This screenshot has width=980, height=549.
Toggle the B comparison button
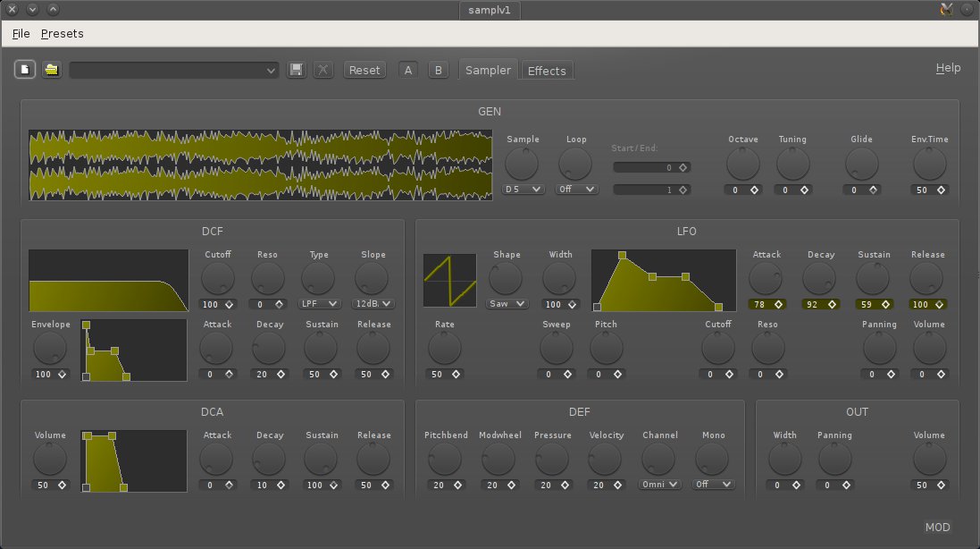pos(438,70)
